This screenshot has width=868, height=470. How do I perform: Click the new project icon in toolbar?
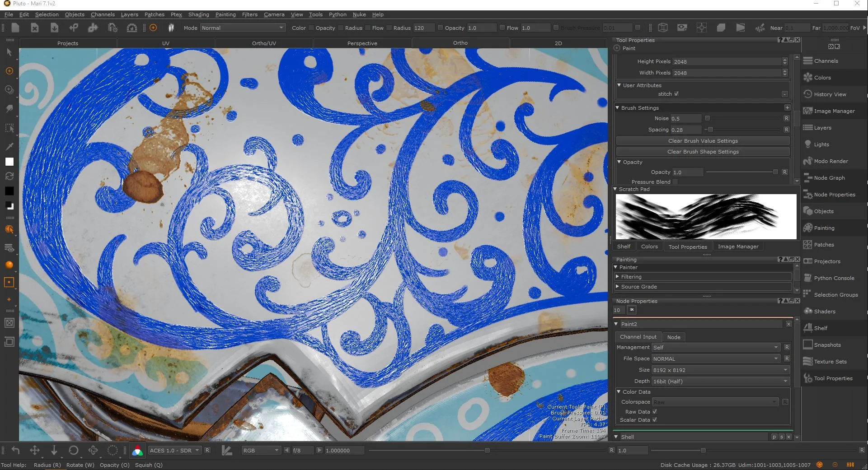click(15, 28)
